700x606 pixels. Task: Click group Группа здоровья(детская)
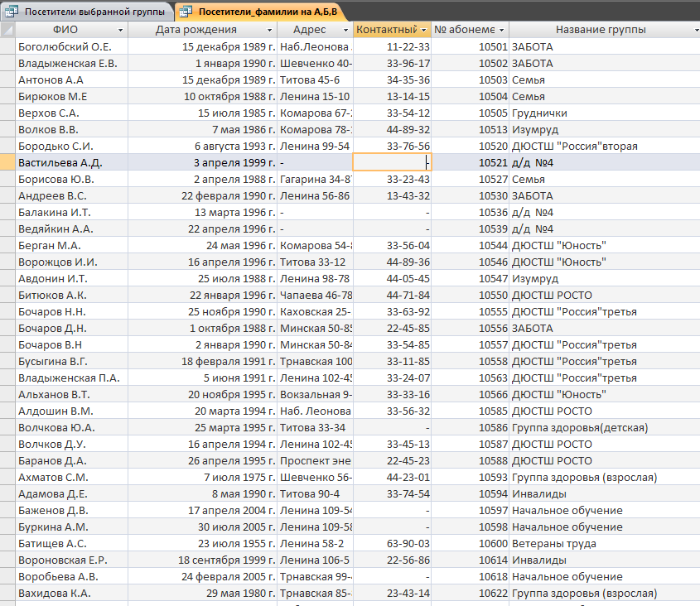(x=605, y=427)
